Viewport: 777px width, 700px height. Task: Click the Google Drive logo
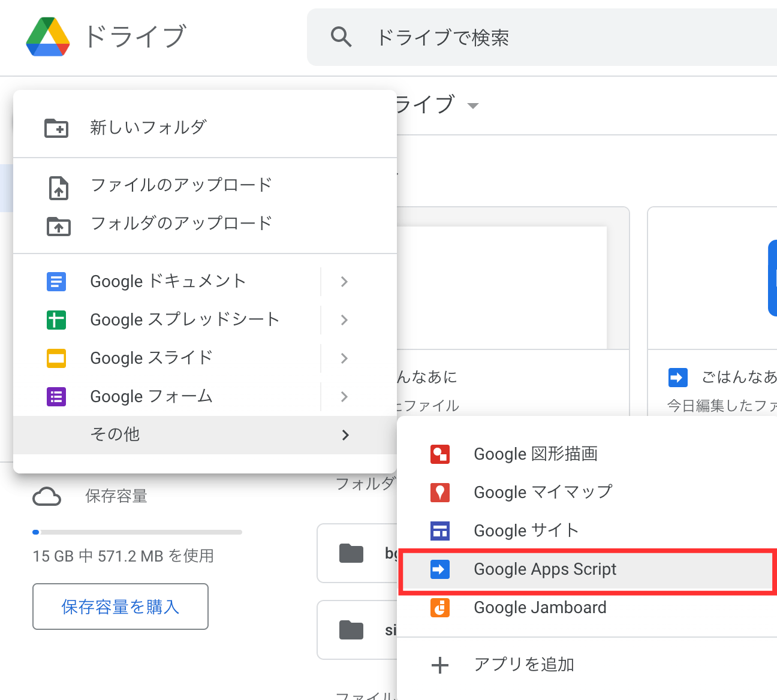pos(48,37)
